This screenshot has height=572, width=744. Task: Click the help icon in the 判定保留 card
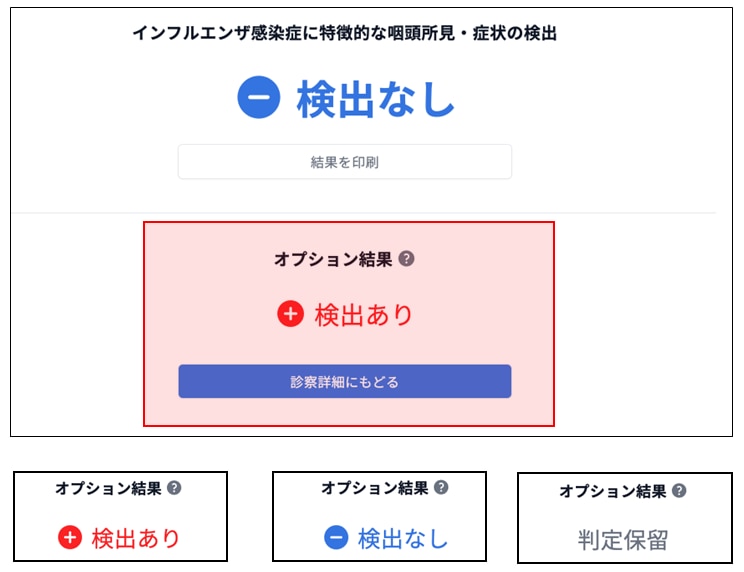point(679,491)
